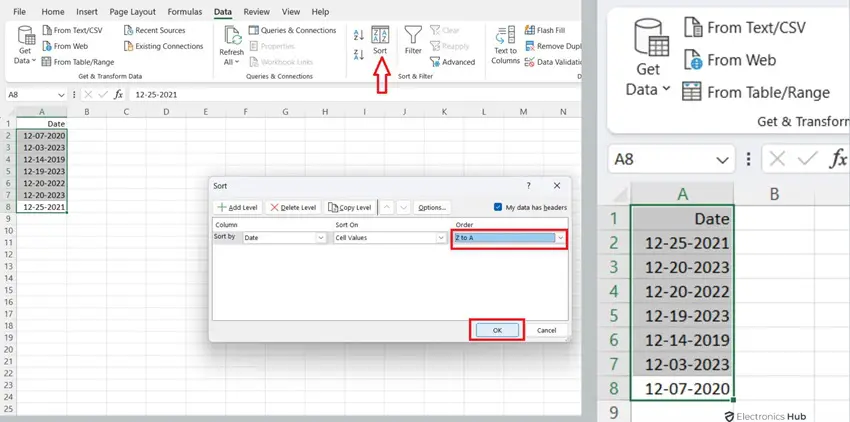Click the Refresh All icon
The width and height of the screenshot is (850, 422).
click(232, 46)
